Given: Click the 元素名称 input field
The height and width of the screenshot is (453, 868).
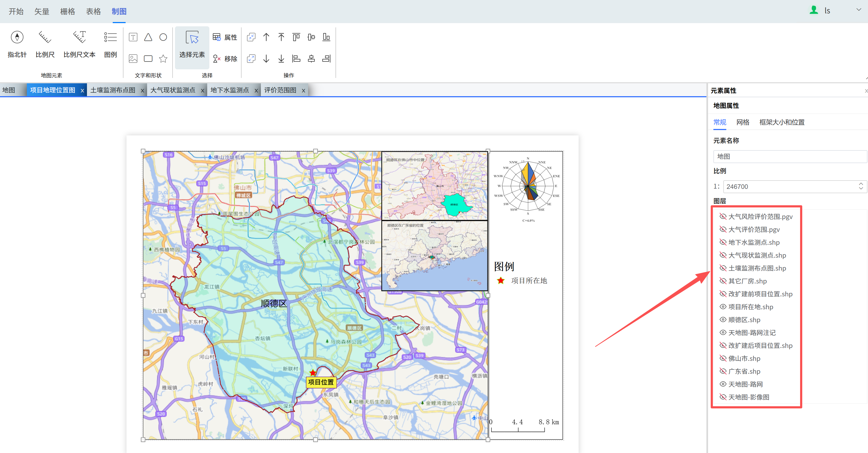Looking at the screenshot, I should 789,157.
